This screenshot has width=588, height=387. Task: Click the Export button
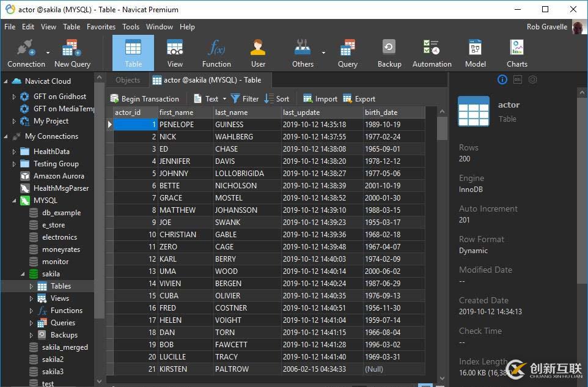(359, 99)
